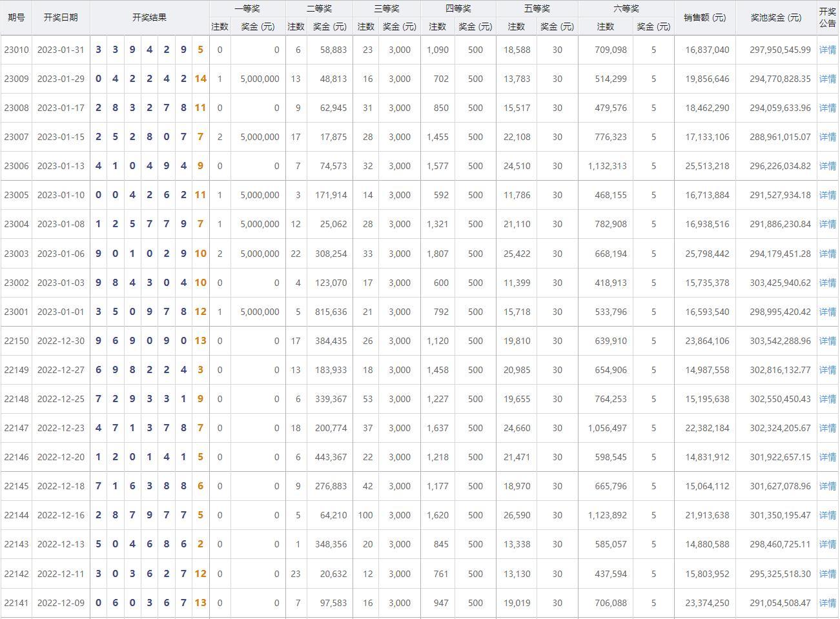The image size is (840, 619).
Task: Click pool amount 294,059,633.96
Action: (x=780, y=108)
